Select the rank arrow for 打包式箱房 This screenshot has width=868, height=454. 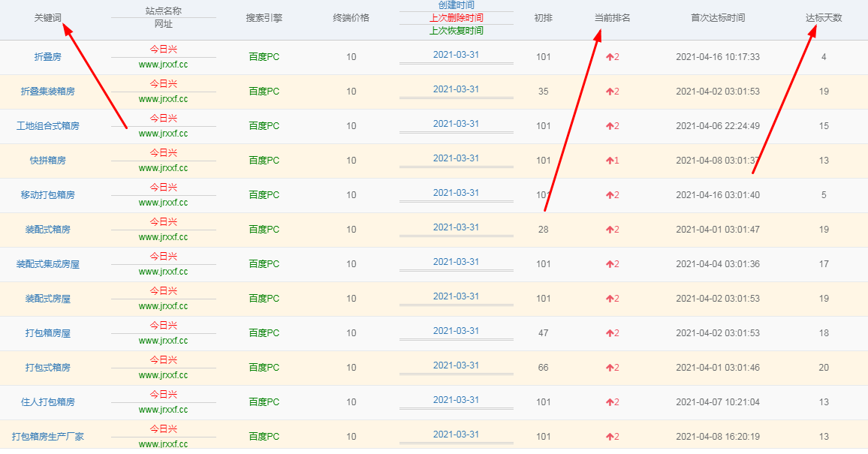pos(610,368)
